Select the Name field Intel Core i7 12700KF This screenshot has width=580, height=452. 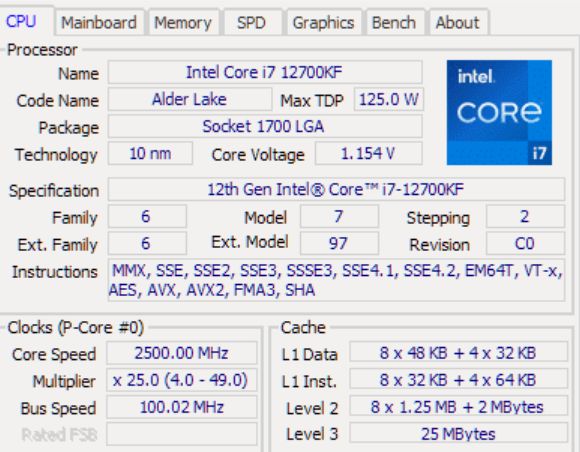tap(265, 72)
